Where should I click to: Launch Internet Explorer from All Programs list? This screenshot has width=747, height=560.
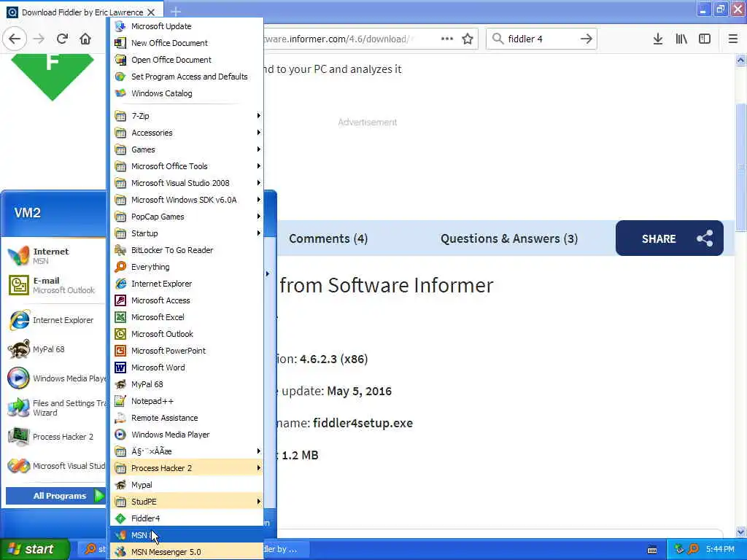tap(187, 284)
